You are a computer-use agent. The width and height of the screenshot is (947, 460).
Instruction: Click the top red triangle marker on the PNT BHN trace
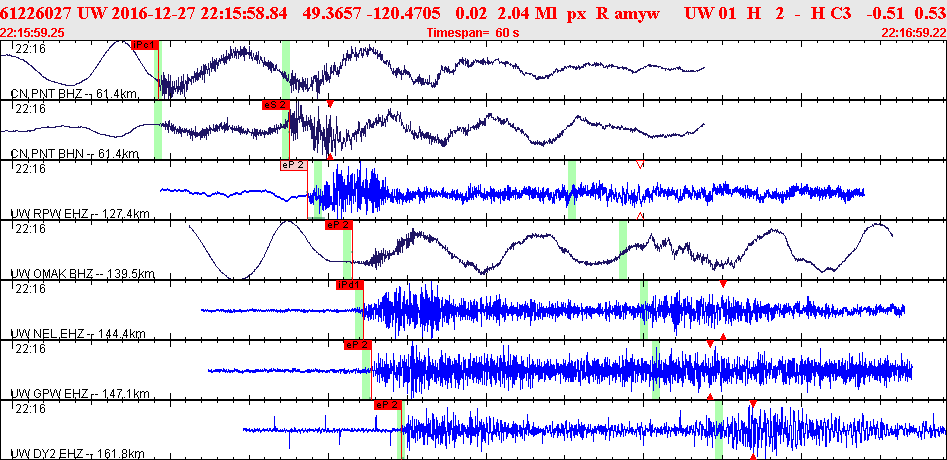pos(330,104)
